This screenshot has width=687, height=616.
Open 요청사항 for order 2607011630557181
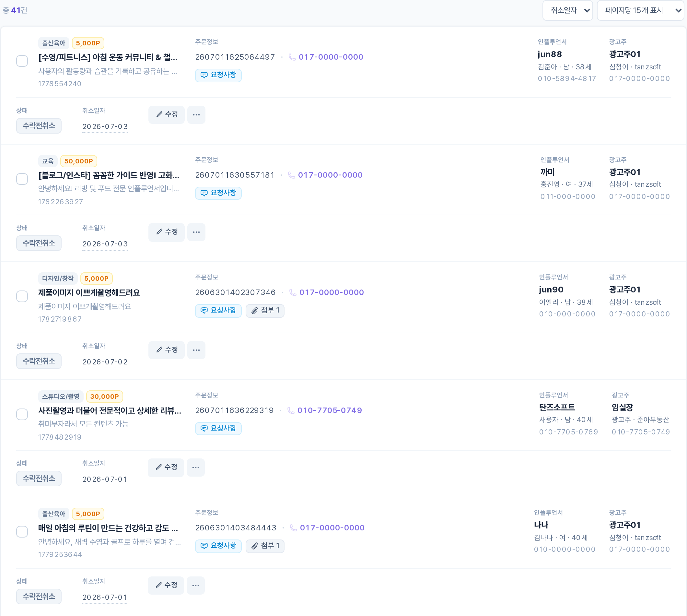click(218, 193)
